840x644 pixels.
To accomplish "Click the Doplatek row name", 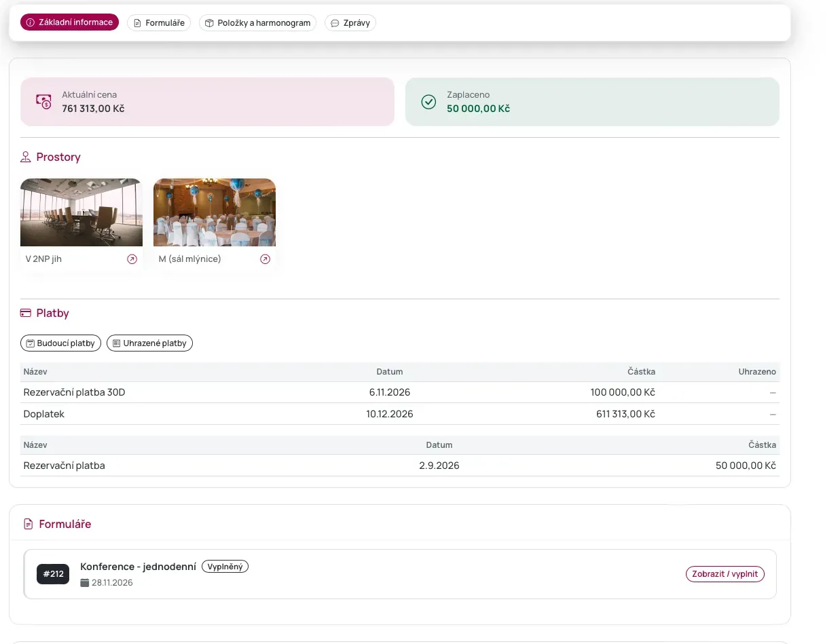I will tap(44, 414).
